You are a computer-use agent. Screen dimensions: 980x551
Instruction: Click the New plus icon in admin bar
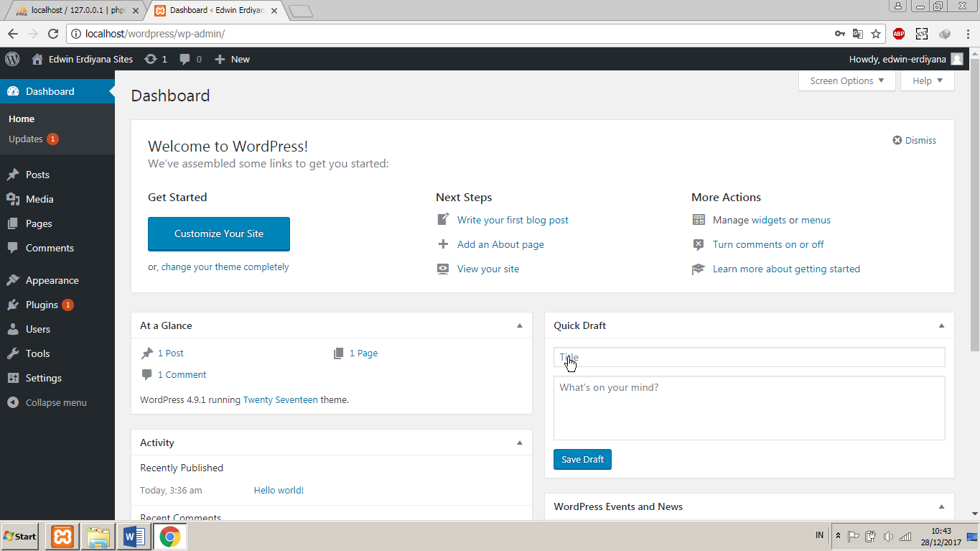click(220, 60)
